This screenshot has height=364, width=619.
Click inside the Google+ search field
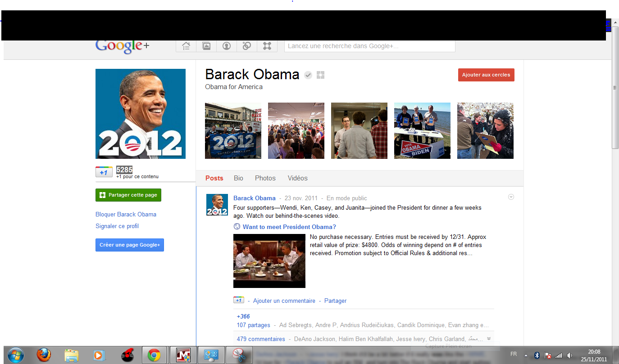click(370, 46)
